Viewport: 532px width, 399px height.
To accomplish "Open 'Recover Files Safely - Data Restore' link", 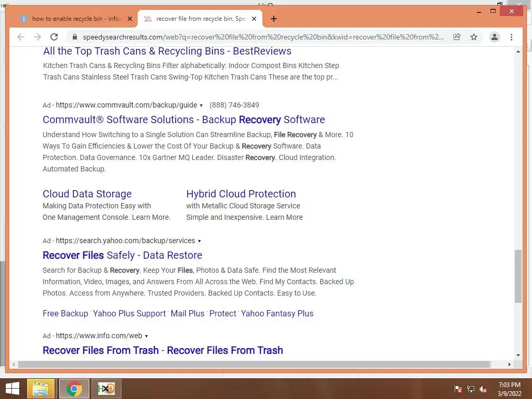I will pyautogui.click(x=123, y=255).
